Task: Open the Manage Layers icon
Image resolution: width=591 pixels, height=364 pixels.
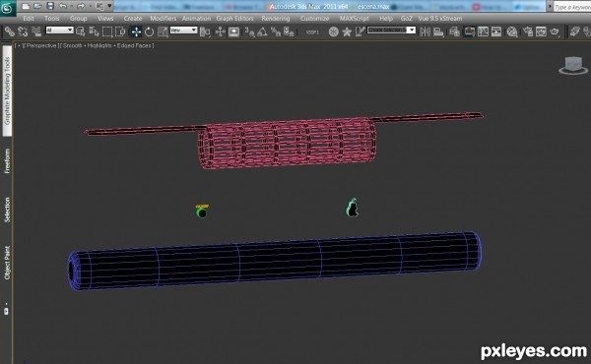Action: click(454, 32)
